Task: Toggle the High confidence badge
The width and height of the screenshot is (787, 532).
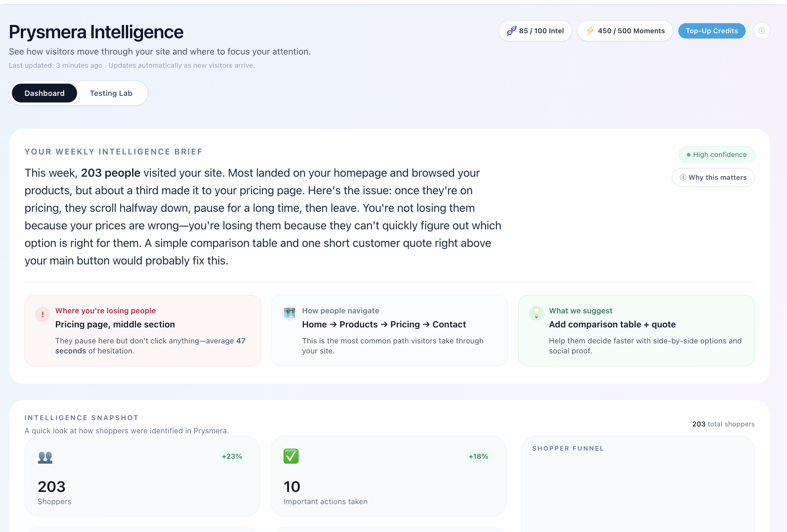Action: click(717, 154)
